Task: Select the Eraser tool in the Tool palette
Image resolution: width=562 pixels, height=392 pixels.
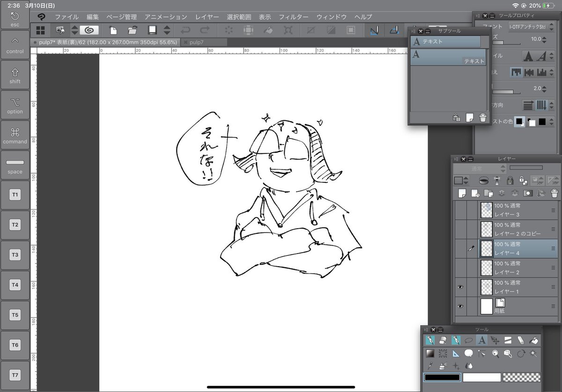Action: 443,340
